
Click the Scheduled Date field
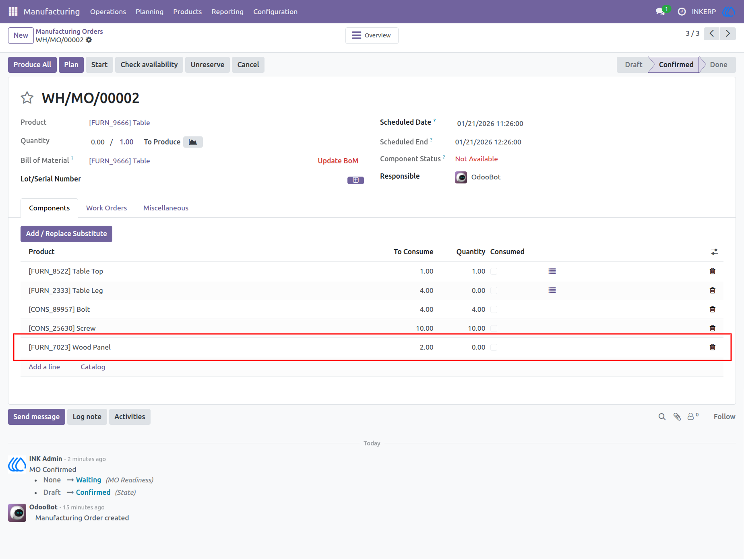pos(490,124)
